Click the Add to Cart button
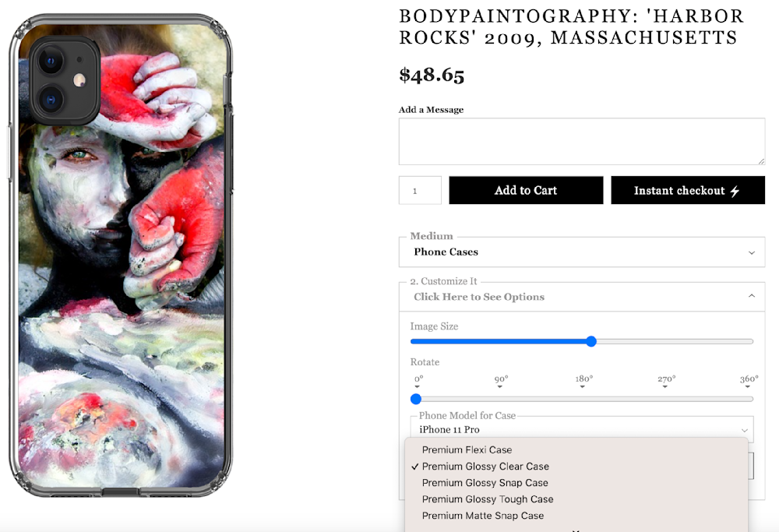The image size is (779, 532). click(526, 190)
